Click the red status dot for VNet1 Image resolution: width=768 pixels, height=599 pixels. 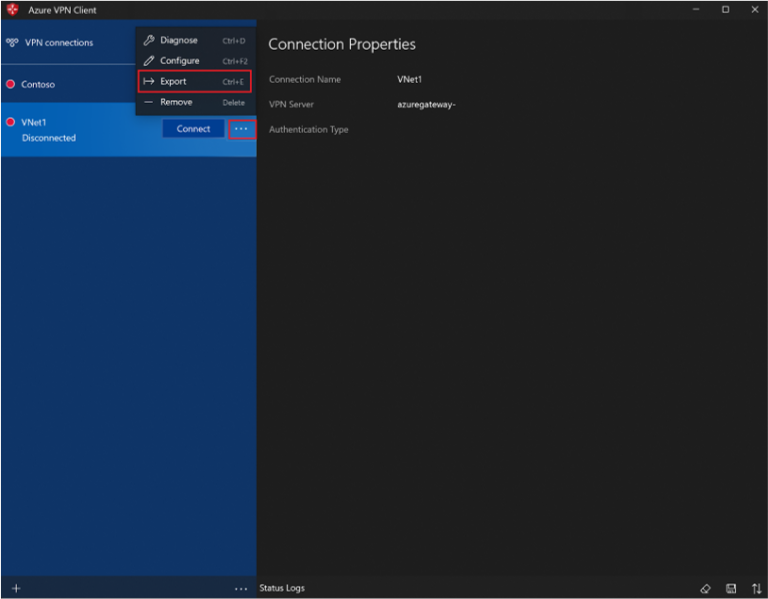click(10, 122)
